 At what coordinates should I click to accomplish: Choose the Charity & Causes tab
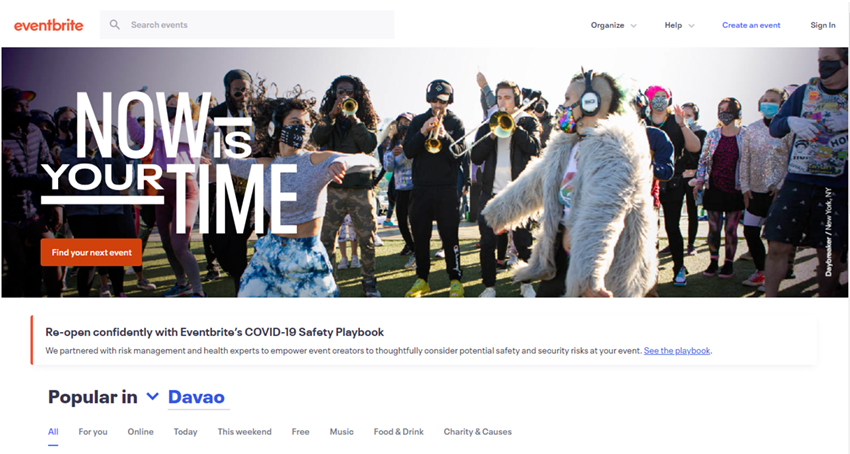[478, 432]
